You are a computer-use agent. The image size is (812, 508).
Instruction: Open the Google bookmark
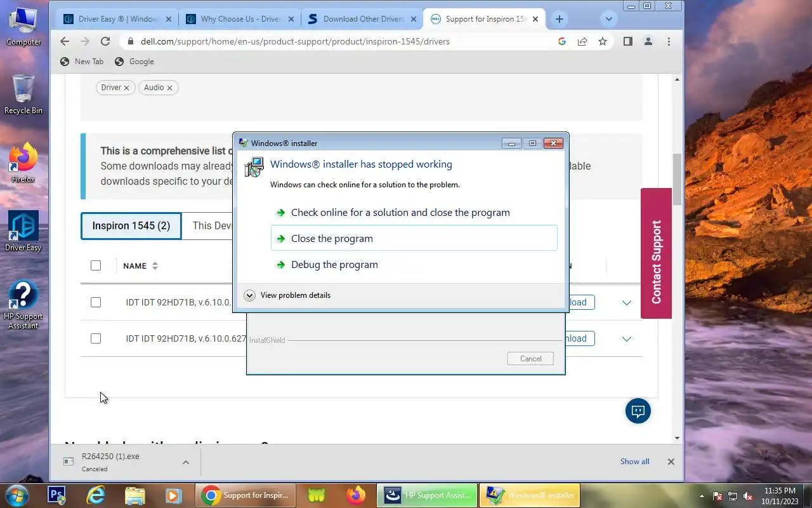pos(134,62)
